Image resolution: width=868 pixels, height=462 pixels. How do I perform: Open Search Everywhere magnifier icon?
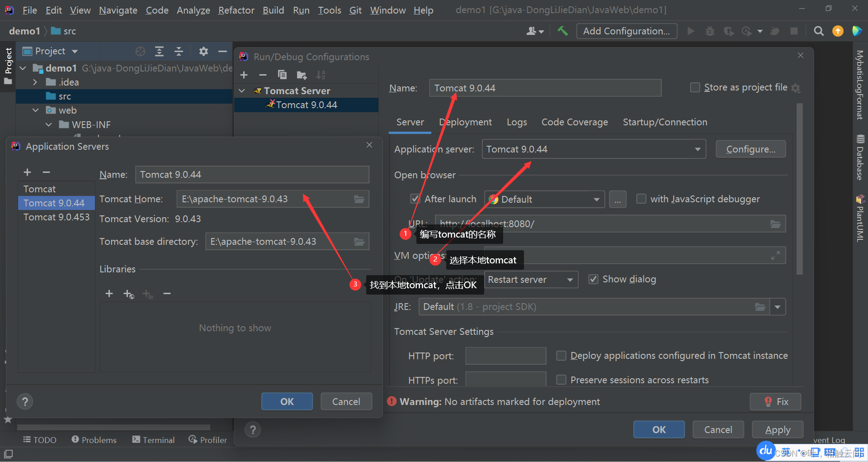tap(818, 31)
